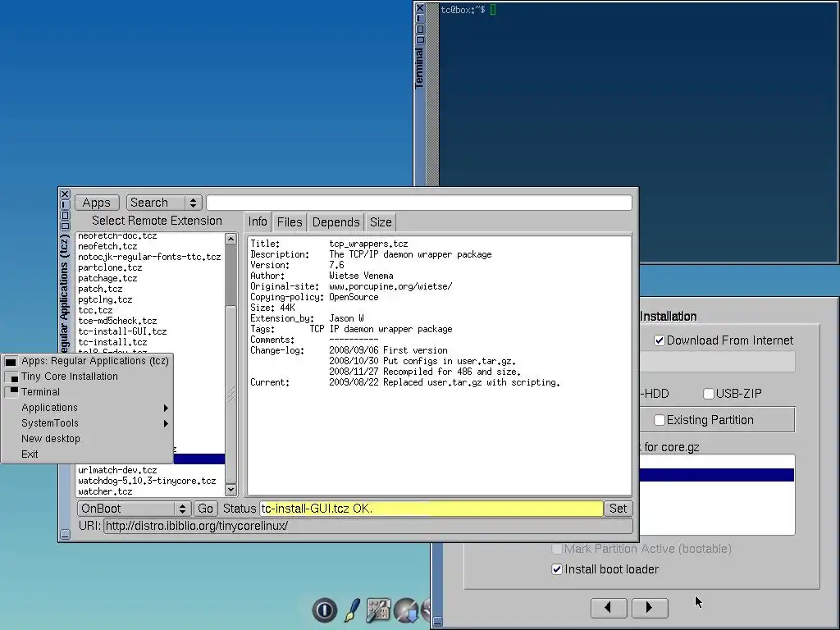This screenshot has width=840, height=630.
Task: Click the back arrow button in installer
Action: [609, 608]
